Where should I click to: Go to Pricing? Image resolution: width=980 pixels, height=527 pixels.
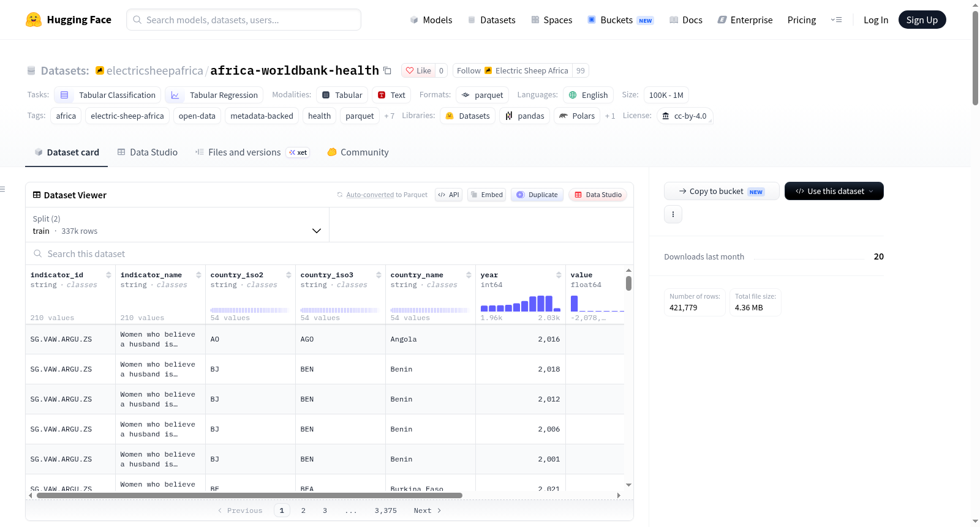click(x=802, y=20)
